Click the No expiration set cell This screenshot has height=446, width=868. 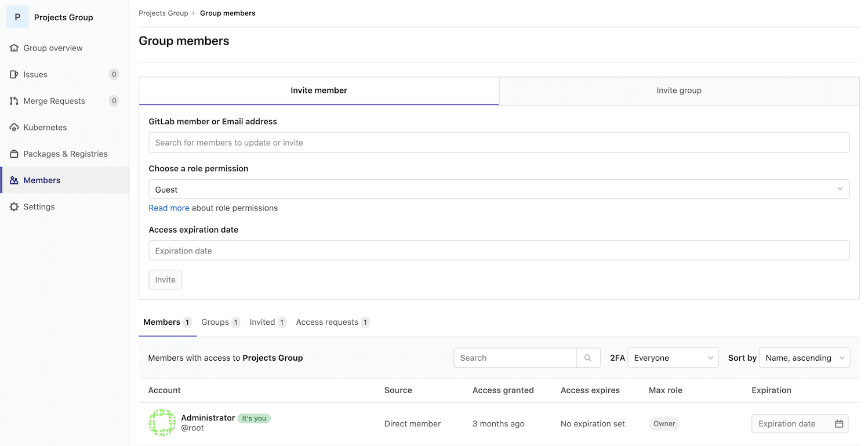pyautogui.click(x=593, y=424)
